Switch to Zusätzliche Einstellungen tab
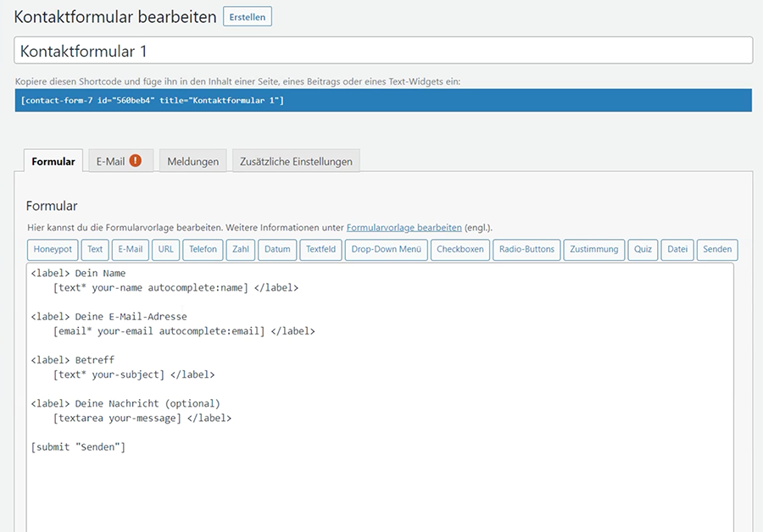 (x=296, y=161)
